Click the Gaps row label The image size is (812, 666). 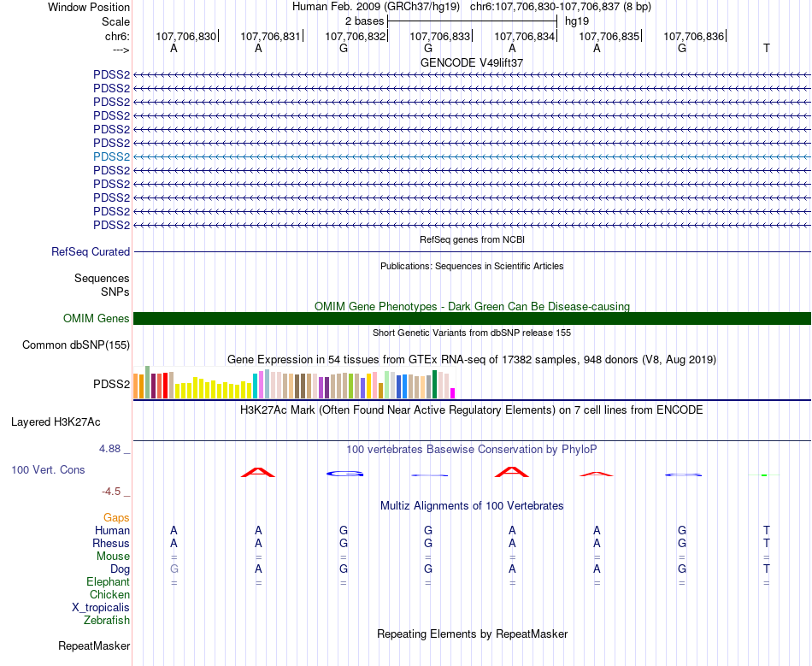click(116, 518)
